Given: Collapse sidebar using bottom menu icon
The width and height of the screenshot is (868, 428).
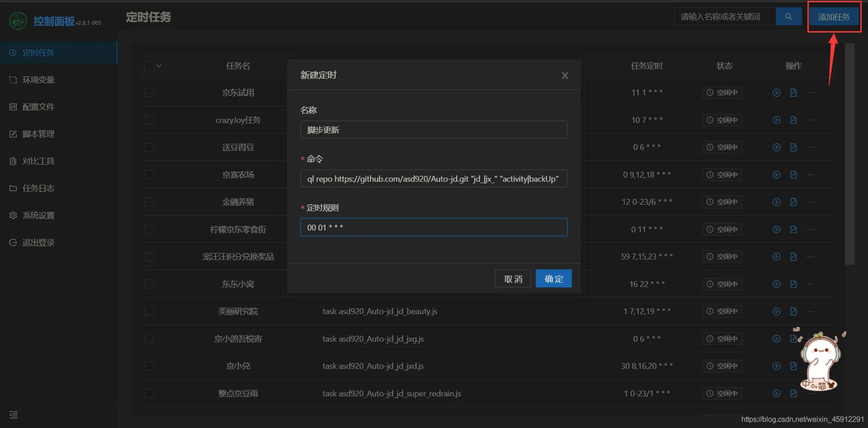Looking at the screenshot, I should point(14,415).
